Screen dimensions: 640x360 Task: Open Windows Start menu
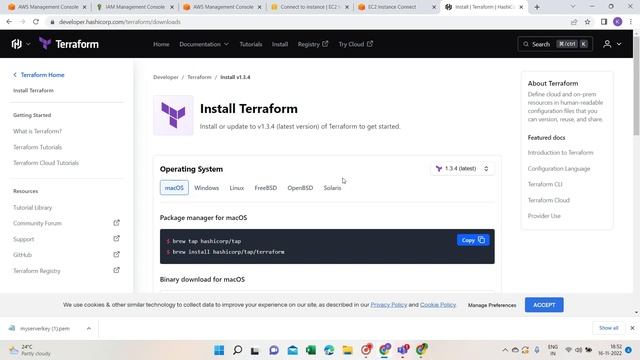[219, 350]
